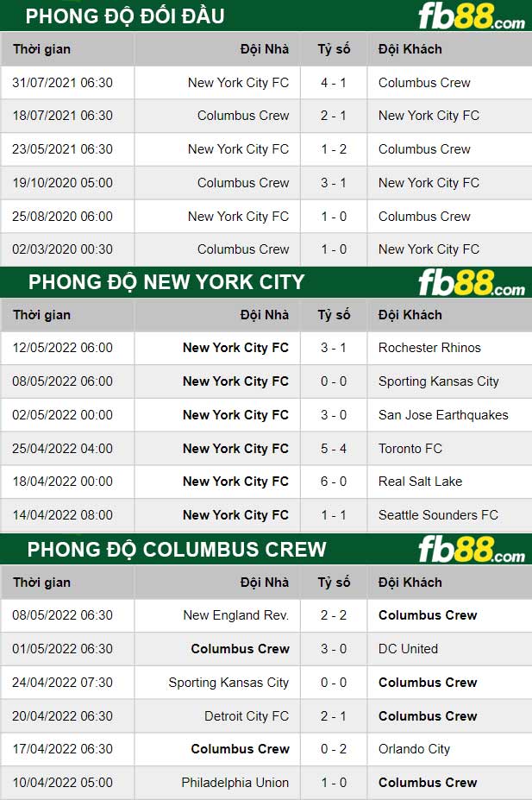Select Detroit City FC home team

(246, 716)
